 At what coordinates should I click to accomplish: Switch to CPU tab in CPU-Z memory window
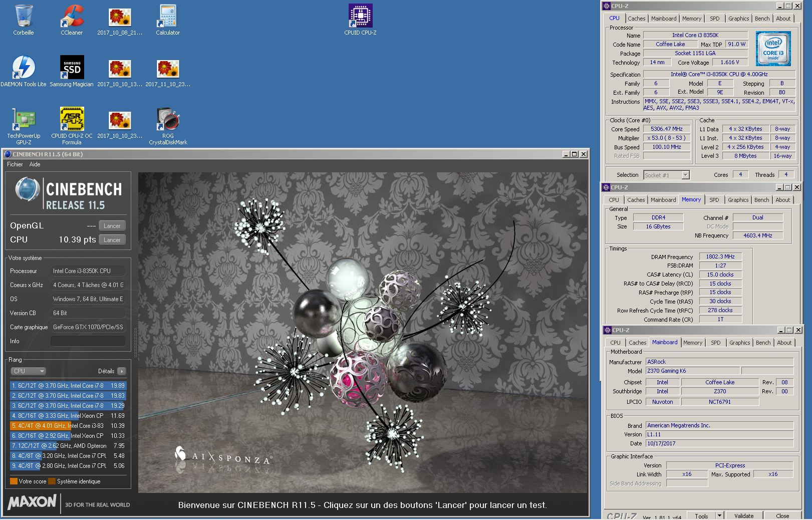click(x=614, y=200)
